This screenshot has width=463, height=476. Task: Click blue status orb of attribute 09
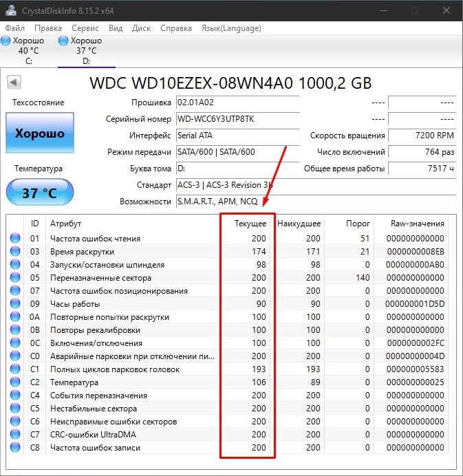[15, 303]
